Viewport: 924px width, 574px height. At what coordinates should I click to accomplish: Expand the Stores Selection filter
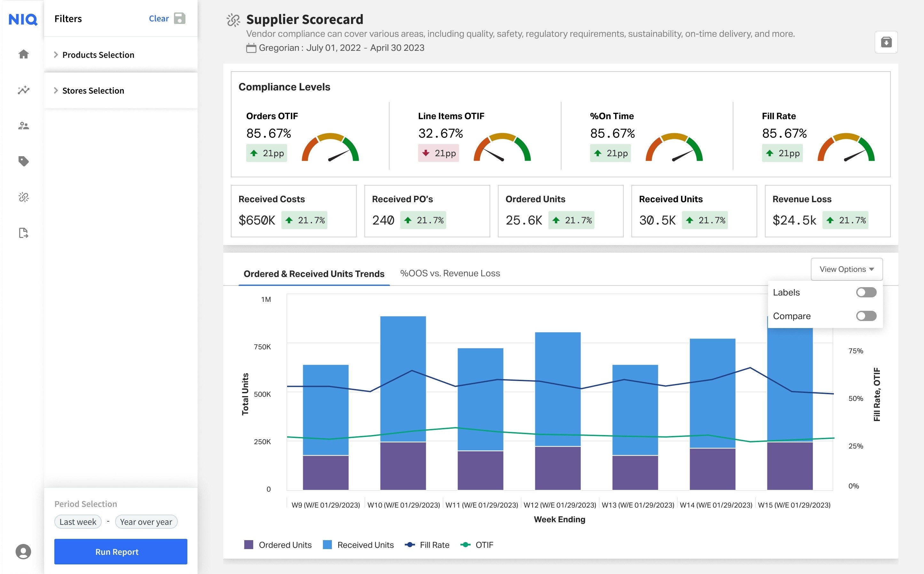93,90
